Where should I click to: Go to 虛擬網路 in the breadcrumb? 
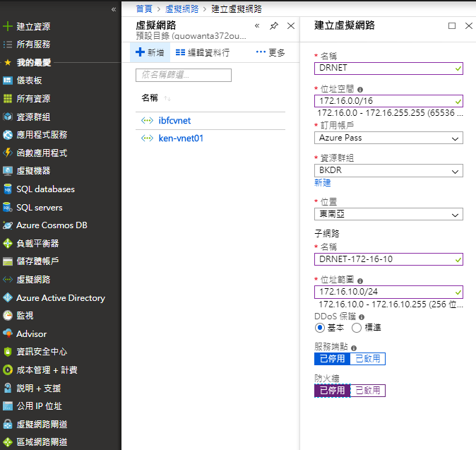coord(182,9)
